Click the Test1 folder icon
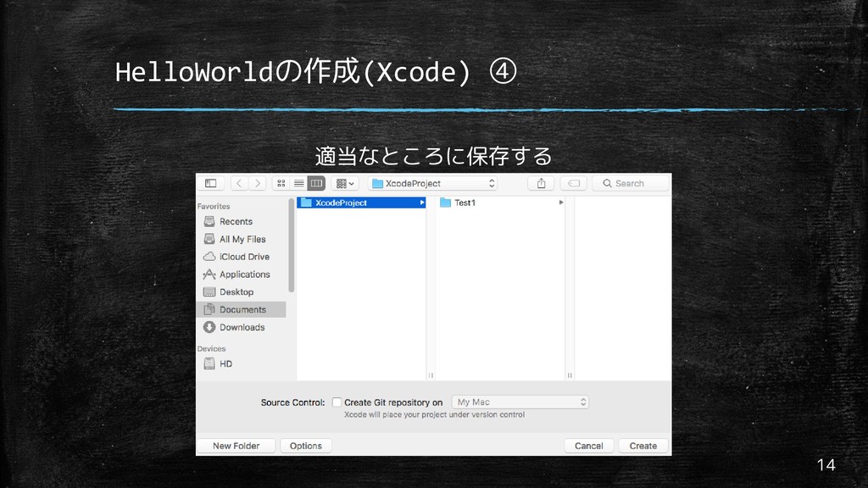 pos(445,202)
